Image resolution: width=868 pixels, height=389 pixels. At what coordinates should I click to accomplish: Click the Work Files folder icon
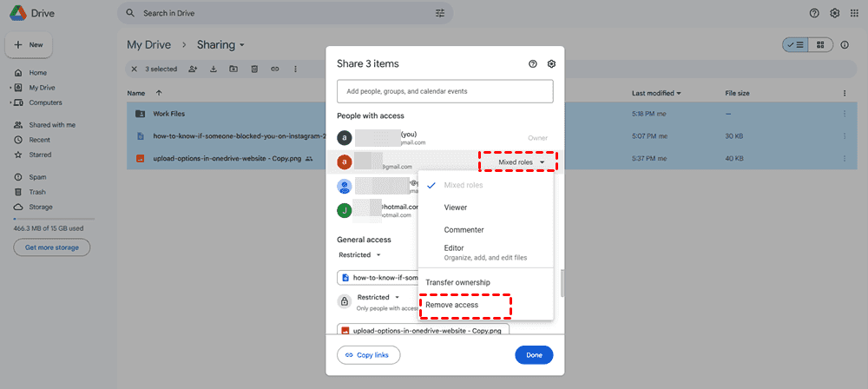point(140,114)
